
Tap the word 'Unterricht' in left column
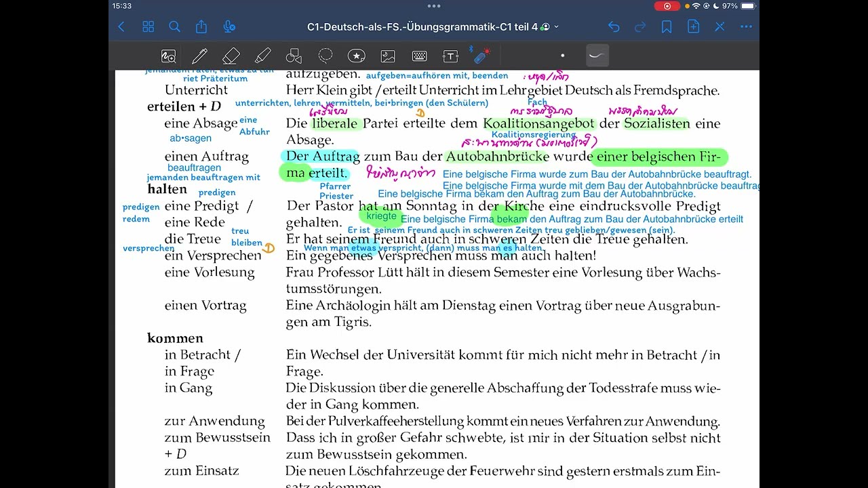[x=196, y=90]
